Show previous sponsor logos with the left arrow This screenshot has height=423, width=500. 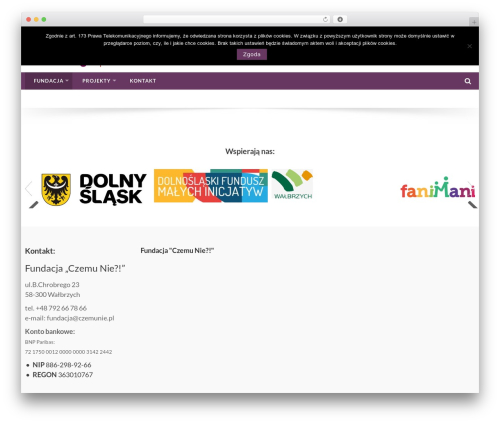pyautogui.click(x=29, y=189)
